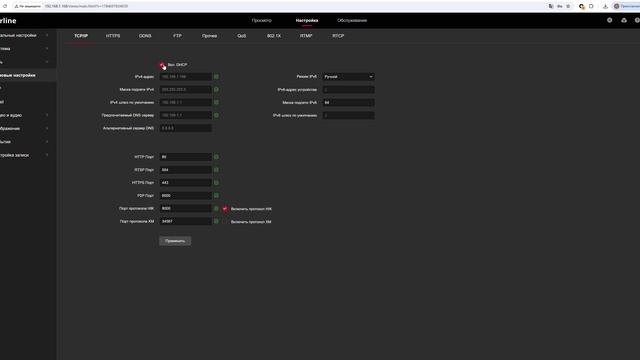This screenshot has height=360, width=640.
Task: Click green icon next to P2P port field
Action: [216, 196]
